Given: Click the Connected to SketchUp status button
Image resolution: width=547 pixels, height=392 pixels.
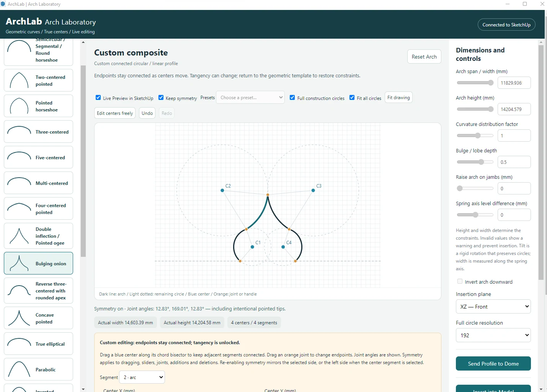Looking at the screenshot, I should (x=506, y=24).
